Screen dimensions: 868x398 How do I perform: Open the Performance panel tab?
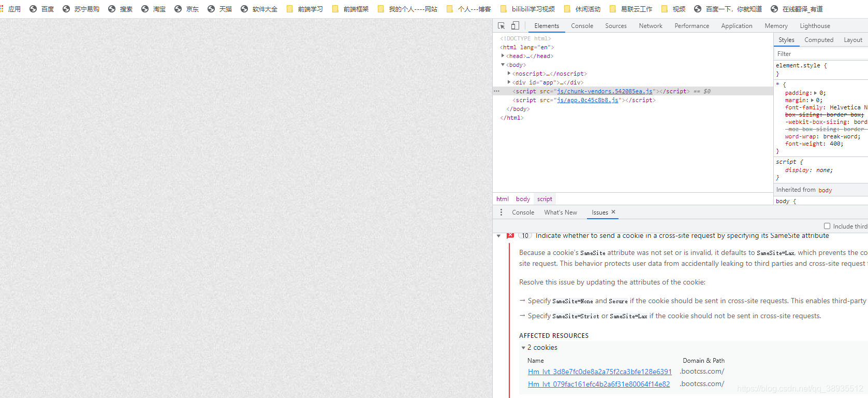click(x=692, y=26)
